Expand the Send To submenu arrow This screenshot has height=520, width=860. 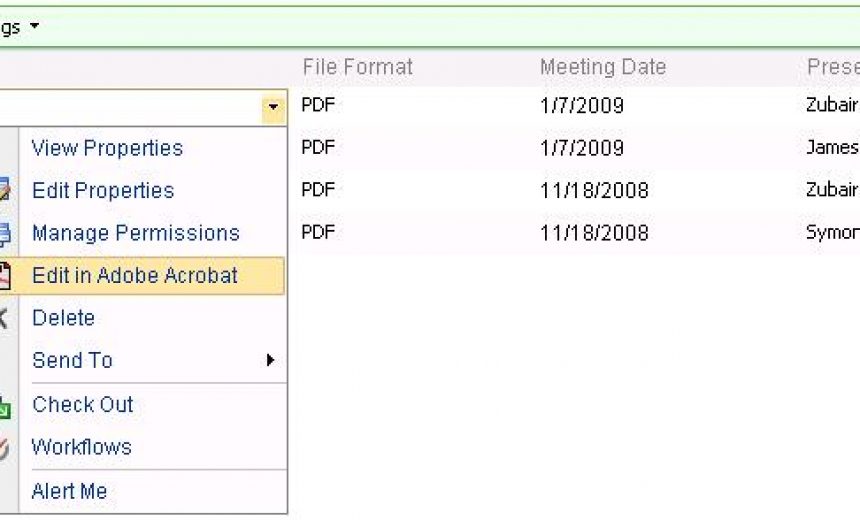coord(270,360)
